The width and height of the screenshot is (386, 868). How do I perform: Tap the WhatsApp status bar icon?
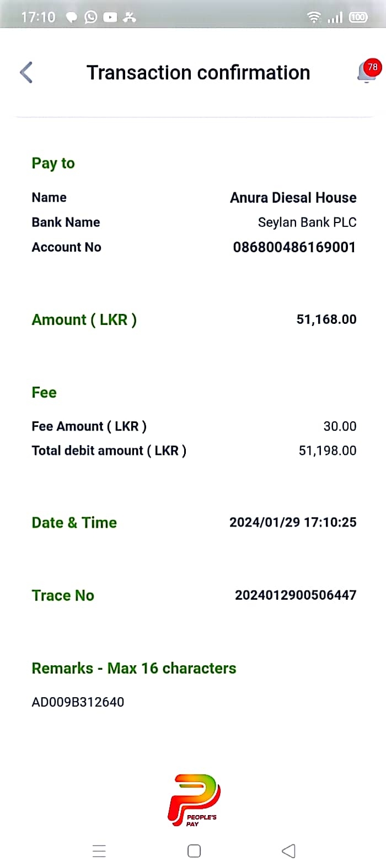click(x=91, y=17)
